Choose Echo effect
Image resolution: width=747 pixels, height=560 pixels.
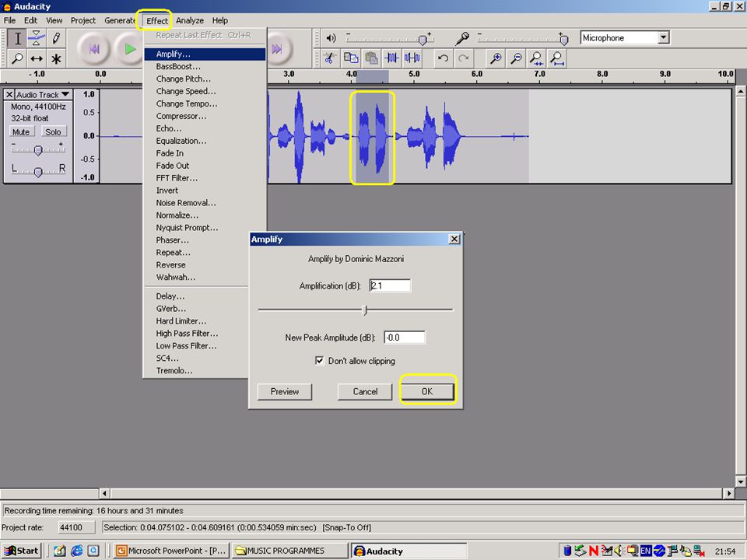(205, 128)
